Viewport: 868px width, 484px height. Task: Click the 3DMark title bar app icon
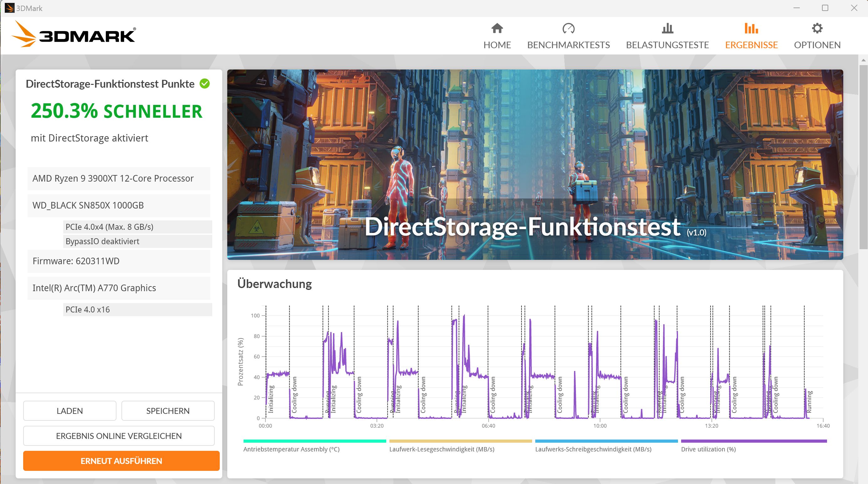[9, 8]
